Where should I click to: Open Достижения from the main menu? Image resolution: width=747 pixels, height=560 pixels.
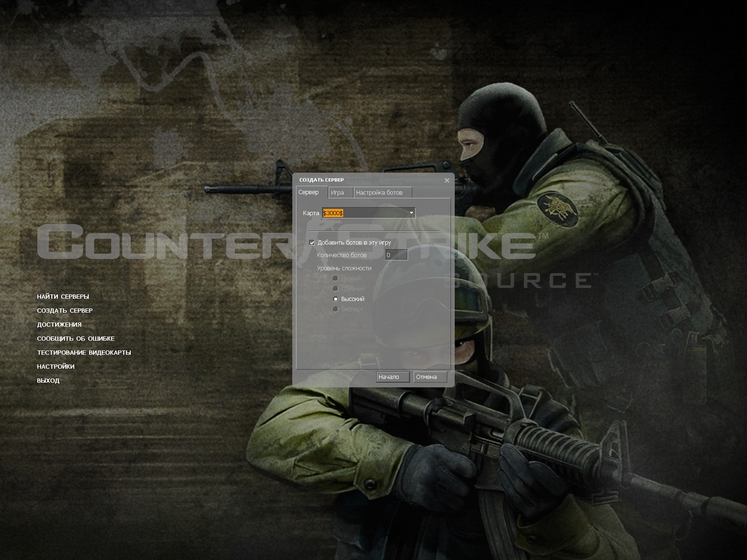[x=59, y=325]
